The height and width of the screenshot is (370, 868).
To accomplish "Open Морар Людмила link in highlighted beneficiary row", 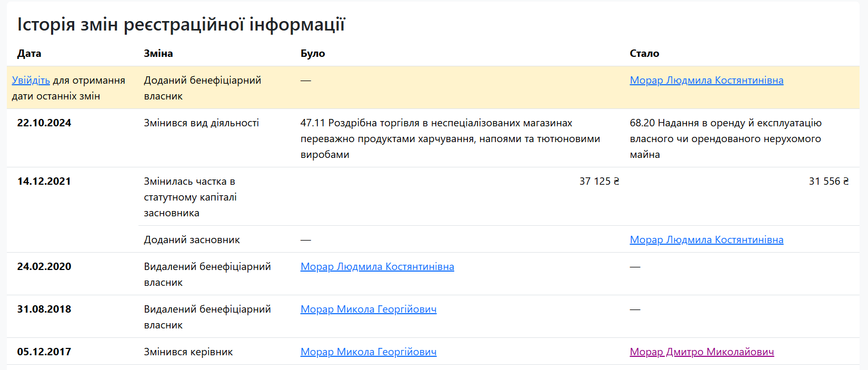I will 706,81.
